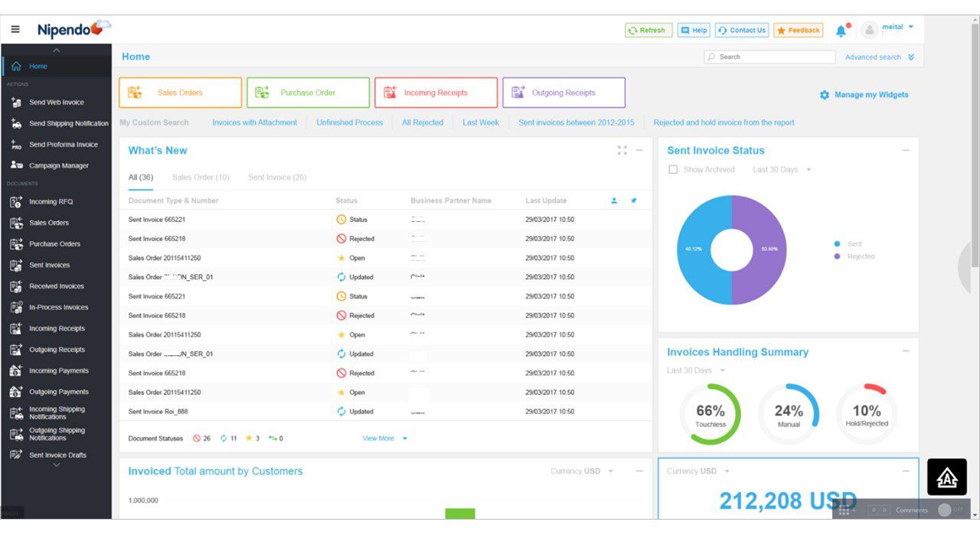Open the notifications bell icon

[841, 31]
